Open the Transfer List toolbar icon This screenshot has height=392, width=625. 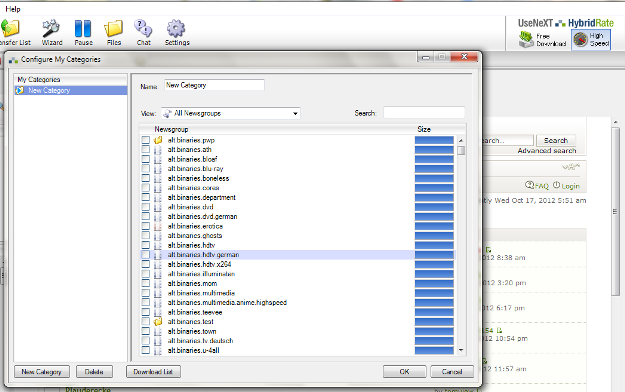pos(10,29)
